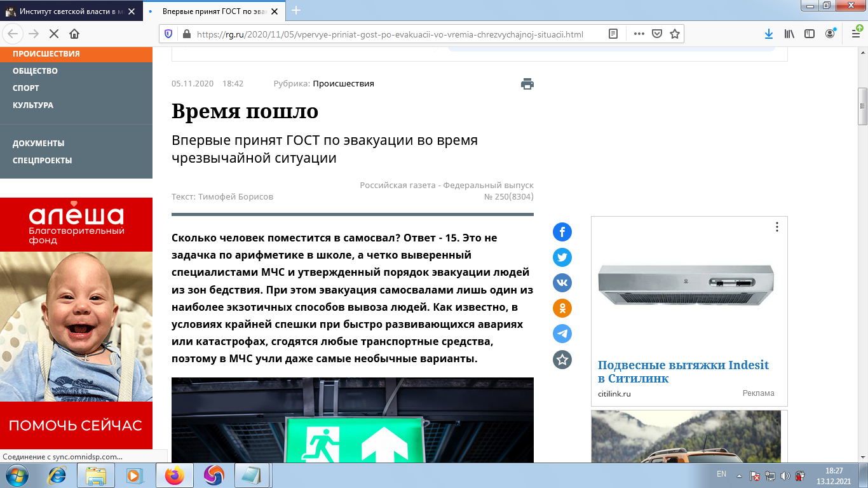Open the Downloads list in Firefox toolbar
The height and width of the screenshot is (488, 868).
[x=769, y=34]
